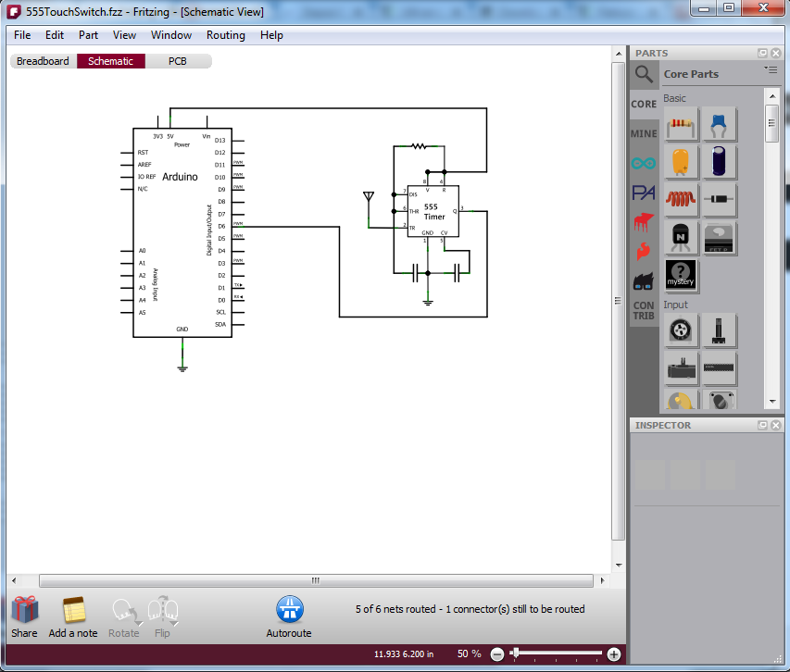Viewport: 790px width, 672px height.
Task: Select the mystery part icon
Action: 681,276
